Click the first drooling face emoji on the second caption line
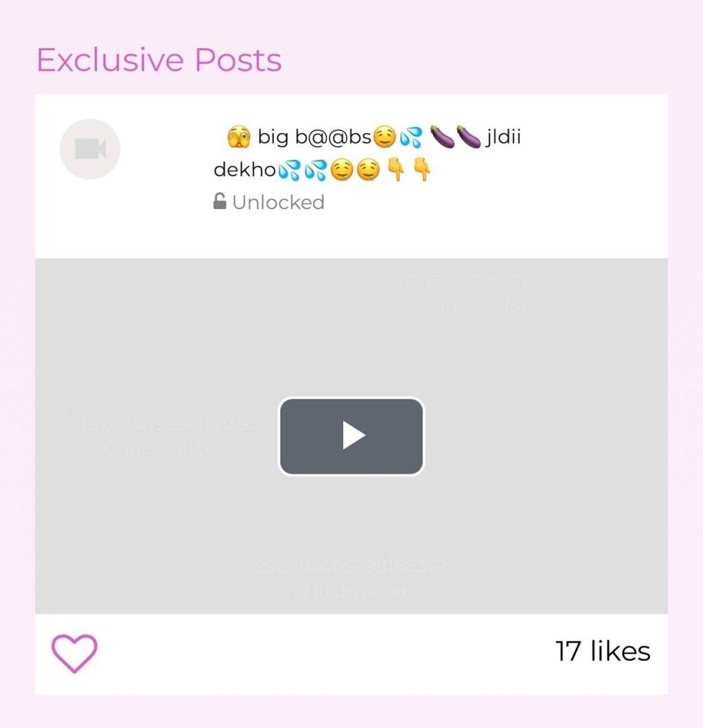703x728 pixels. [x=341, y=170]
